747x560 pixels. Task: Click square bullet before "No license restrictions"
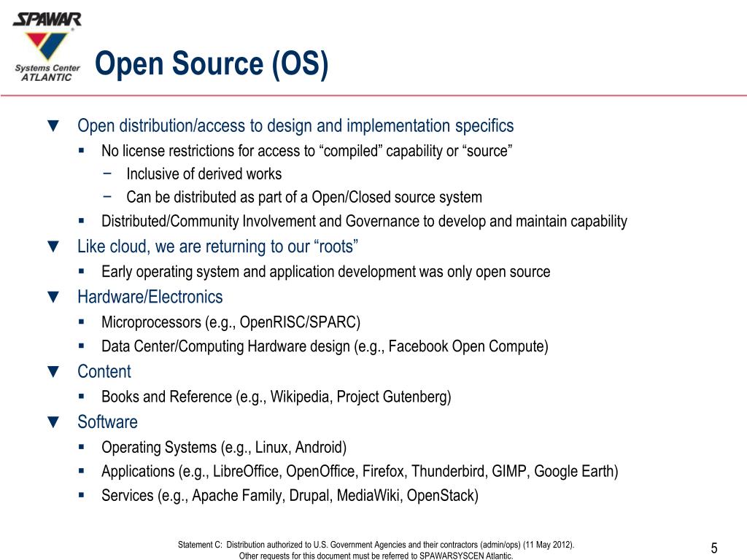(82, 150)
